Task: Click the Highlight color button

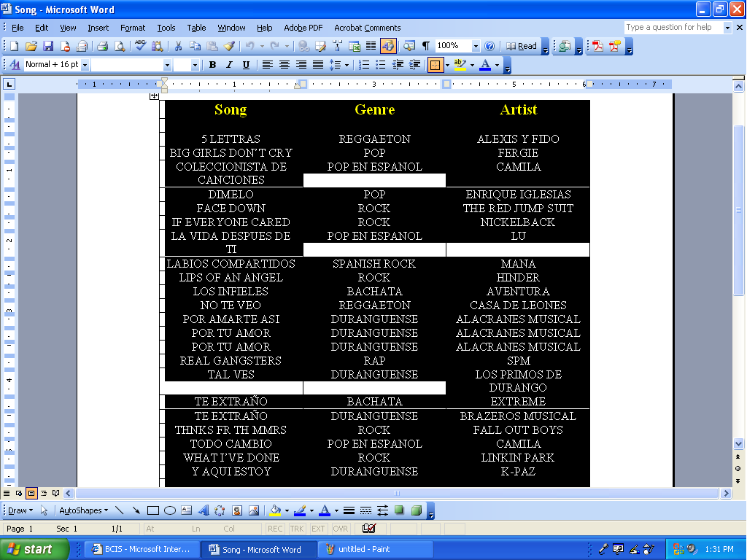Action: point(460,65)
